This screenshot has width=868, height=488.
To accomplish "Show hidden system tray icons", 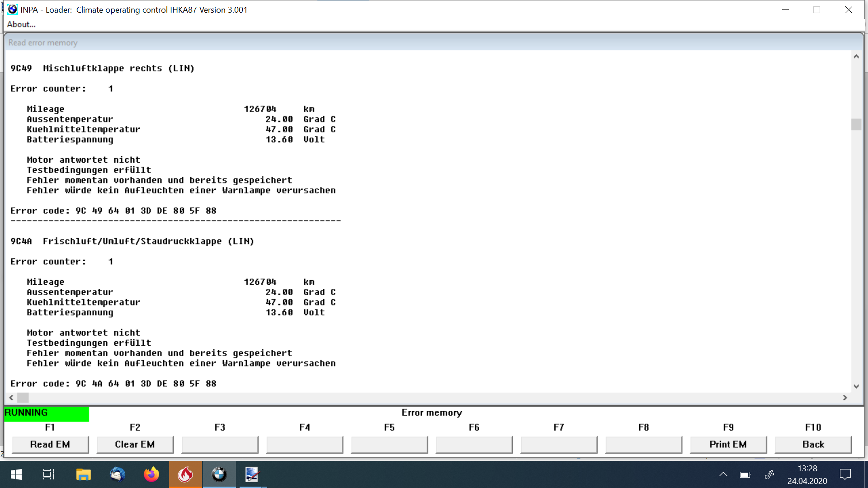I will click(x=723, y=474).
